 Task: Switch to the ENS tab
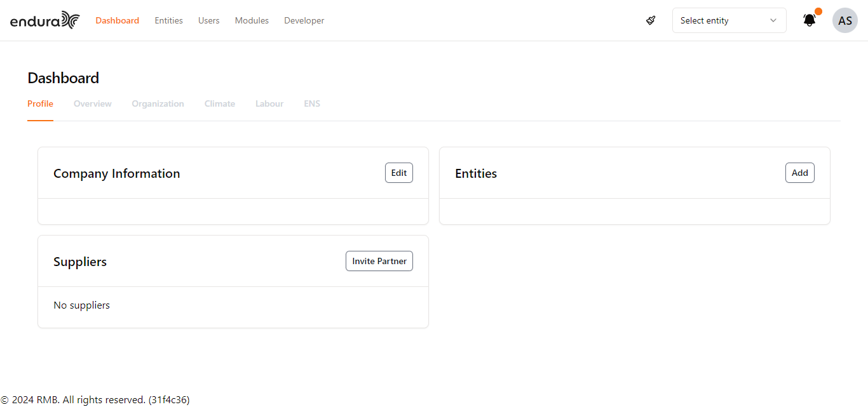(312, 103)
